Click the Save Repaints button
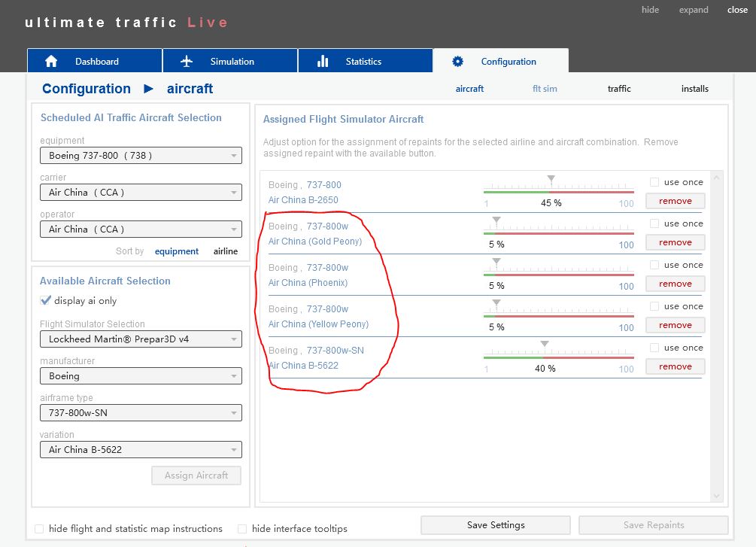756x547 pixels. pos(653,525)
